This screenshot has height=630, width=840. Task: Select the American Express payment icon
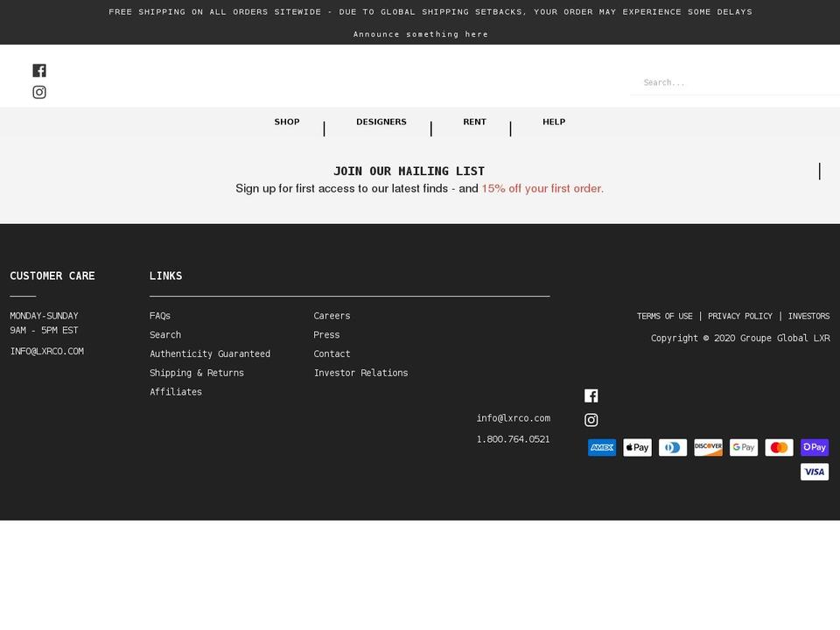point(602,447)
